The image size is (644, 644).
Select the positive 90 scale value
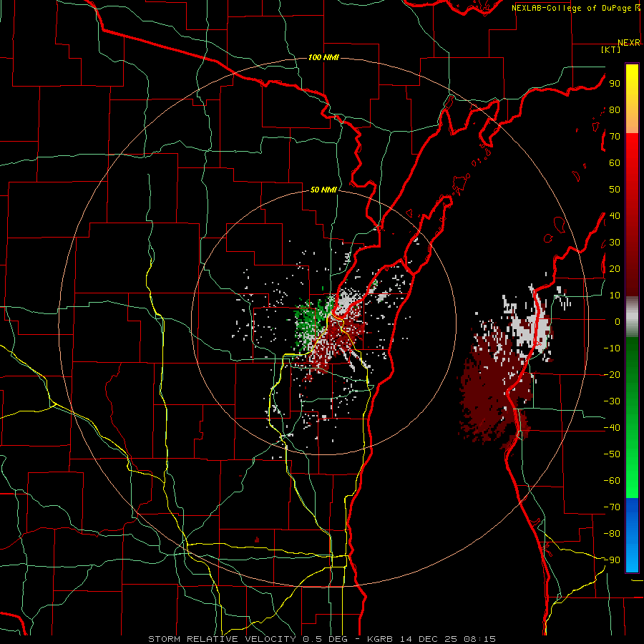click(615, 84)
